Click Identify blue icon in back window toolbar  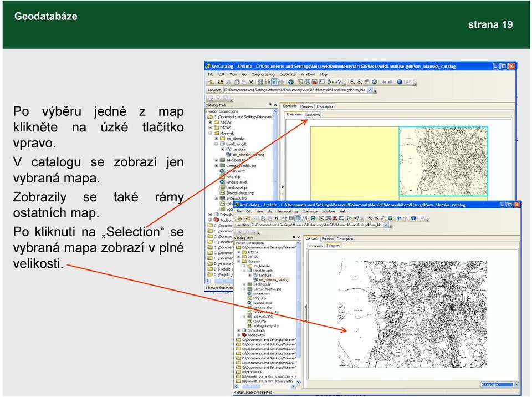[400, 82]
